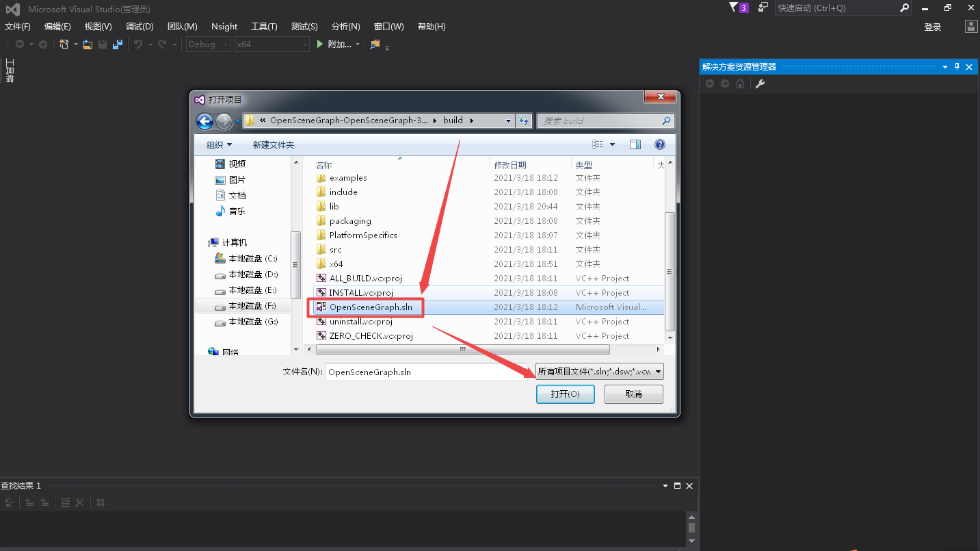Pin the Solution Explorer panel

point(957,66)
